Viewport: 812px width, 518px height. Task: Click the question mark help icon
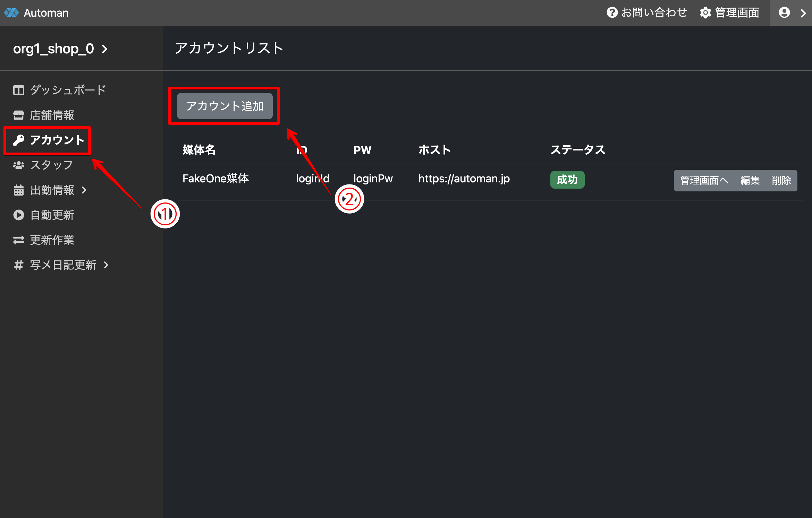612,13
